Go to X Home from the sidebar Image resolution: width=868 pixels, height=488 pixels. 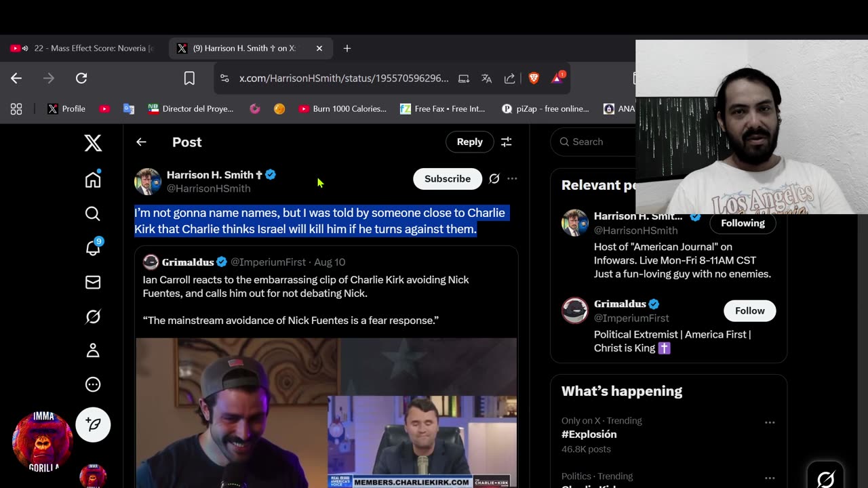click(x=93, y=179)
